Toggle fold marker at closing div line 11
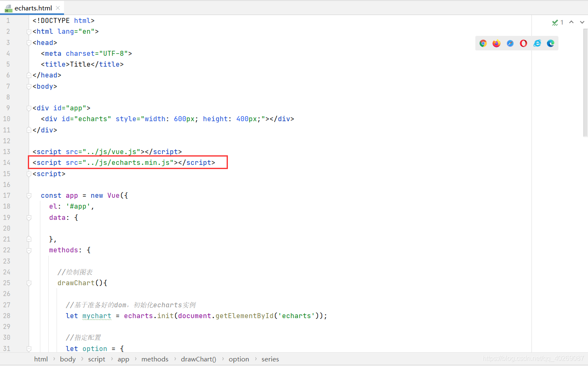588x366 pixels. 29,130
